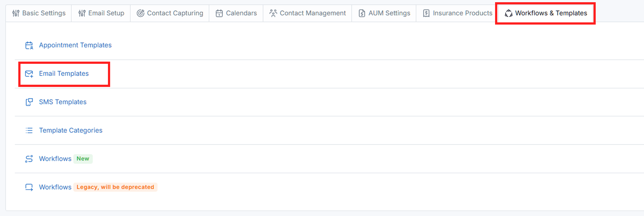This screenshot has height=216, width=644.
Task: Open Workflows marked with New badge
Action: coord(55,159)
